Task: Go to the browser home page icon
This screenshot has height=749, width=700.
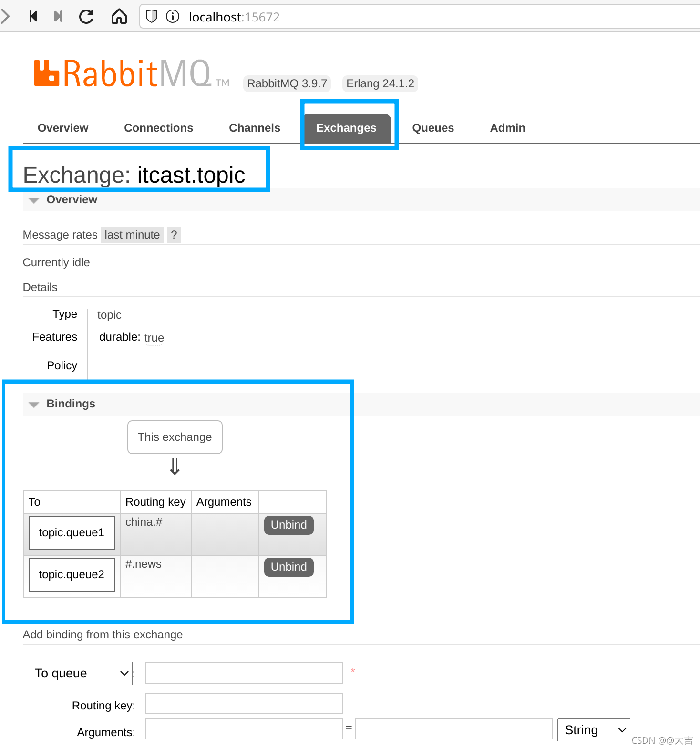Action: [x=119, y=17]
